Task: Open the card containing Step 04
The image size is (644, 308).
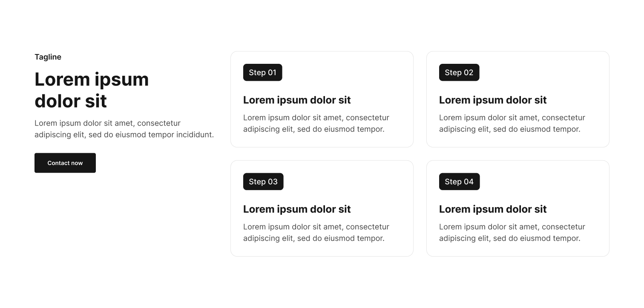Action: 518,208
